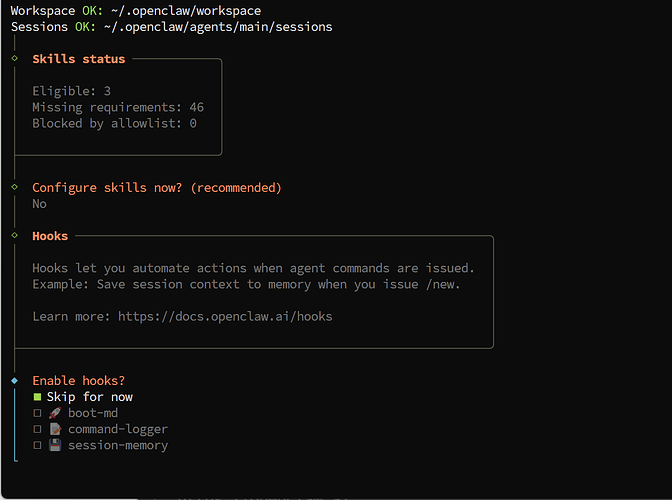Image resolution: width=672 pixels, height=500 pixels.
Task: Click the 'Hooks' section heading
Action: (50, 236)
